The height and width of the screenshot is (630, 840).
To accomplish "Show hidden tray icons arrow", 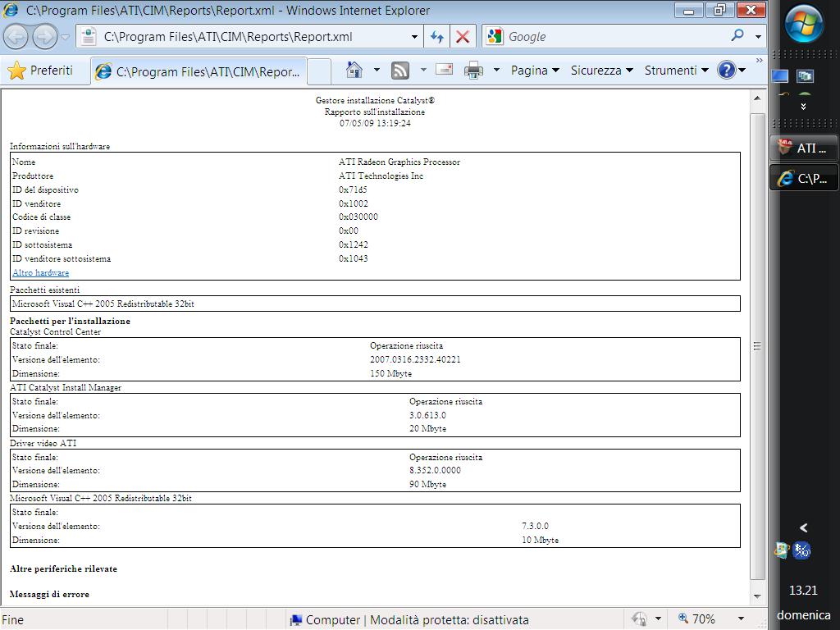I will pos(804,527).
